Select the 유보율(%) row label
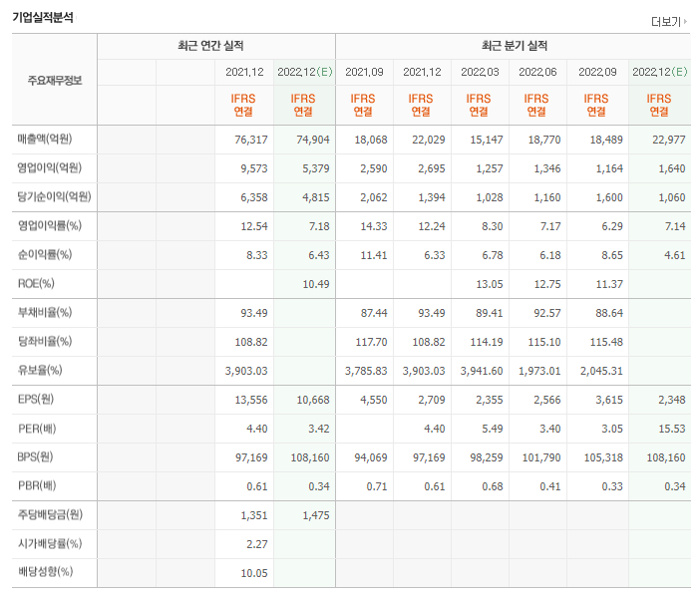700x595 pixels. point(40,370)
